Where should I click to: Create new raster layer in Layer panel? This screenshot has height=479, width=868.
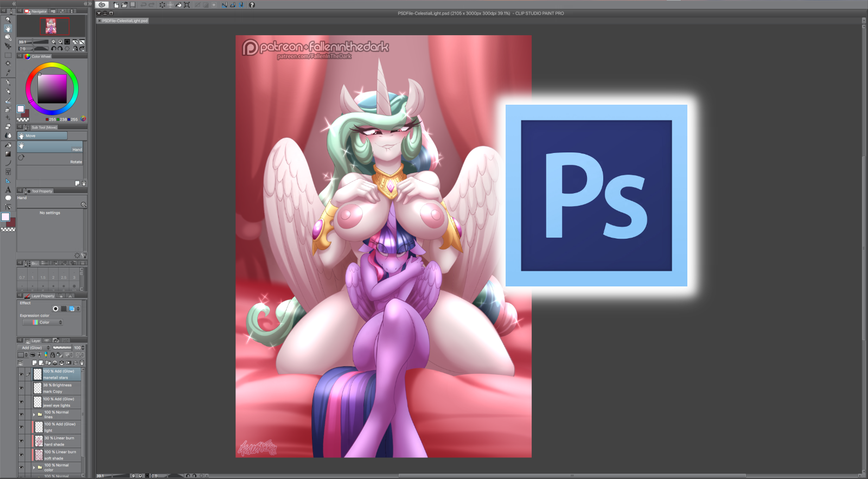pyautogui.click(x=35, y=363)
